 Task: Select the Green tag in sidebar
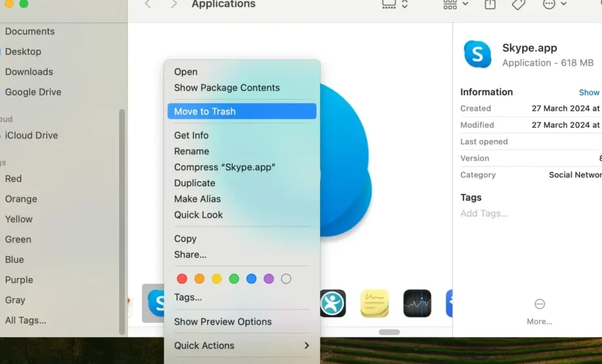[x=18, y=240]
